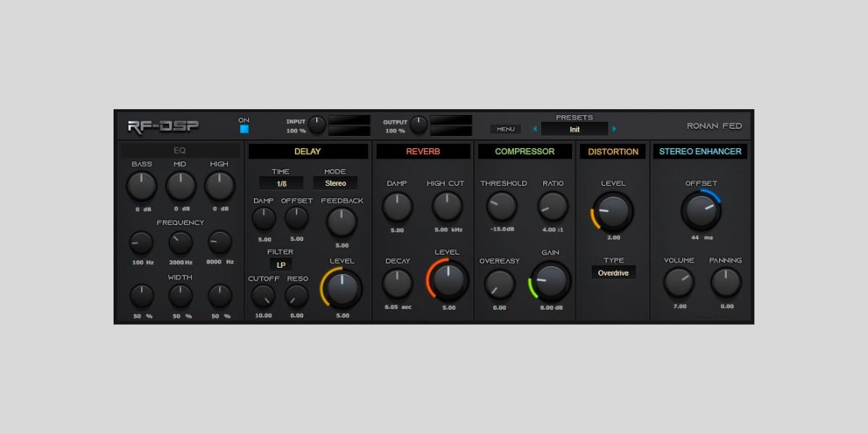
Task: Open the distortion TYPE Overdrive selector
Action: (x=613, y=273)
